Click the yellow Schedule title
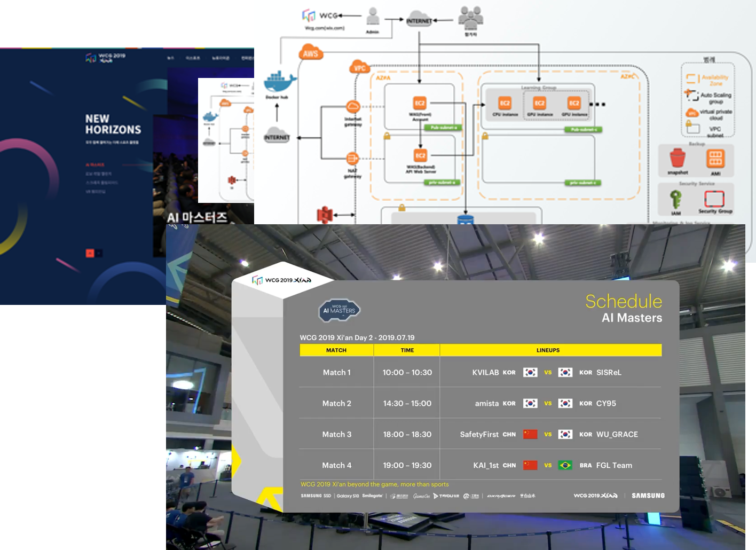Viewport: 756px width, 550px height. point(624,301)
